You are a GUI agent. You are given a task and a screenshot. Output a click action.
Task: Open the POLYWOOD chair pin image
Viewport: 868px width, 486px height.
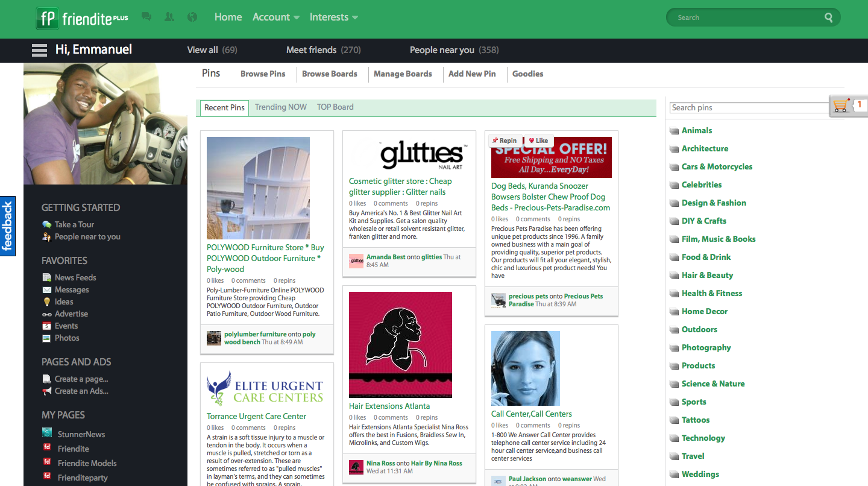coord(258,188)
